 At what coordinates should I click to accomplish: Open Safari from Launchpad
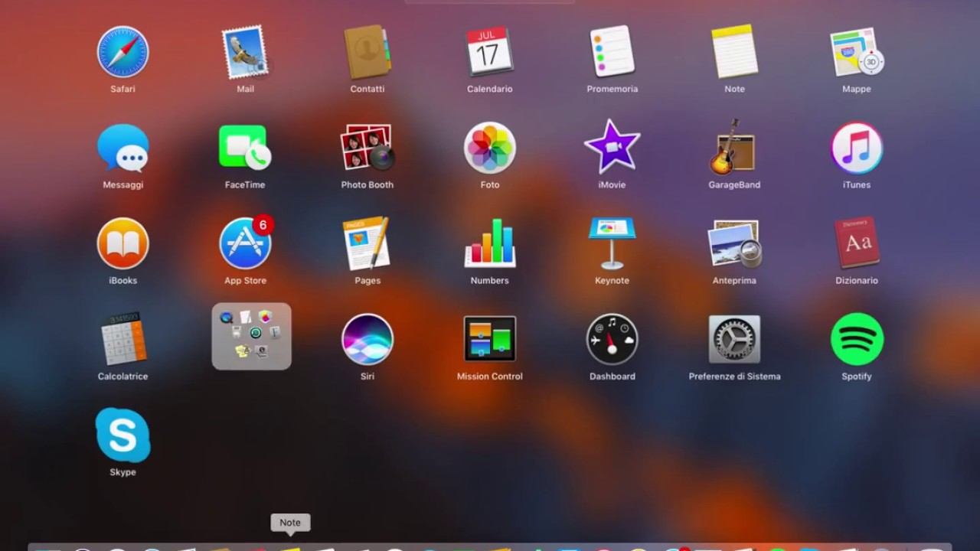coord(122,52)
